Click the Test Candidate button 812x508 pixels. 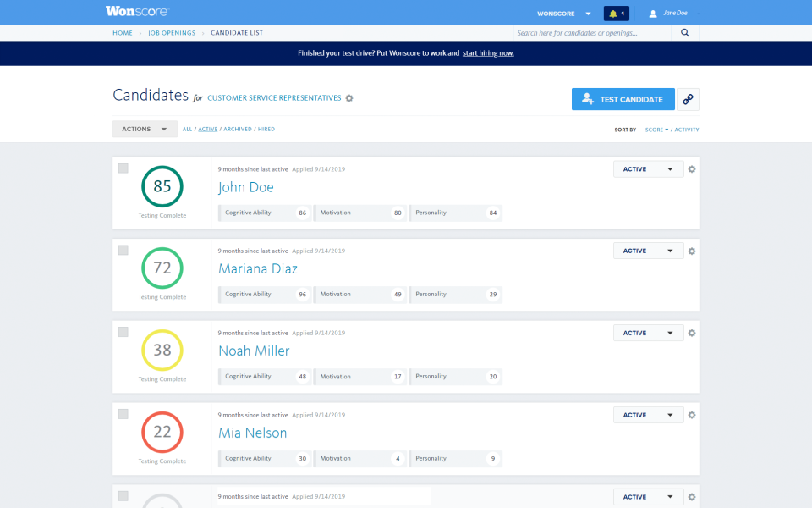pyautogui.click(x=623, y=99)
